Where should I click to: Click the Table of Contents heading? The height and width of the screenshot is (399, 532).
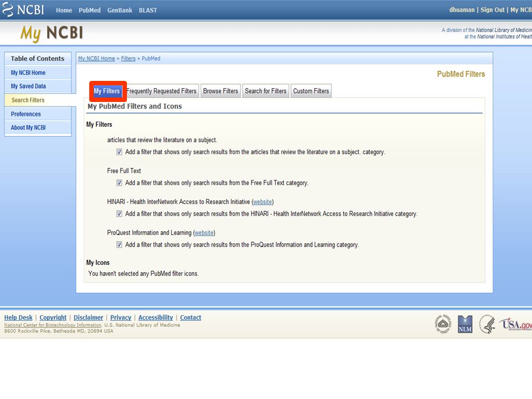click(x=37, y=58)
